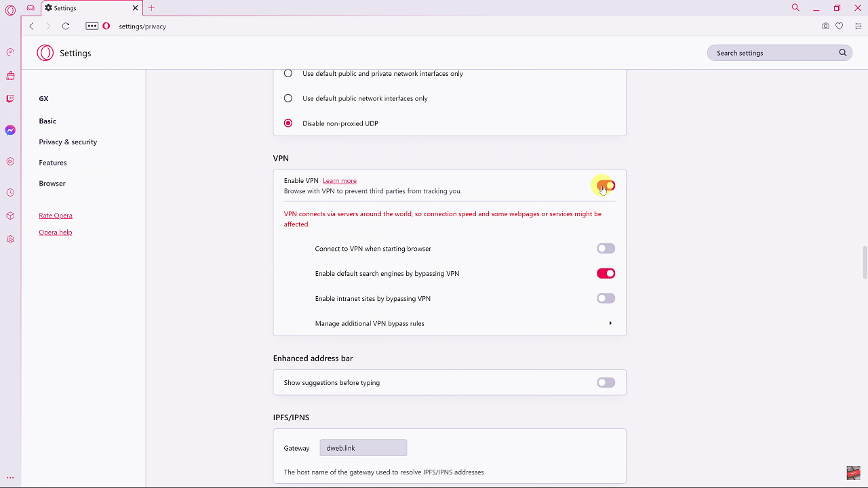The width and height of the screenshot is (868, 488).
Task: Open Twitch in the sidebar
Action: click(10, 99)
